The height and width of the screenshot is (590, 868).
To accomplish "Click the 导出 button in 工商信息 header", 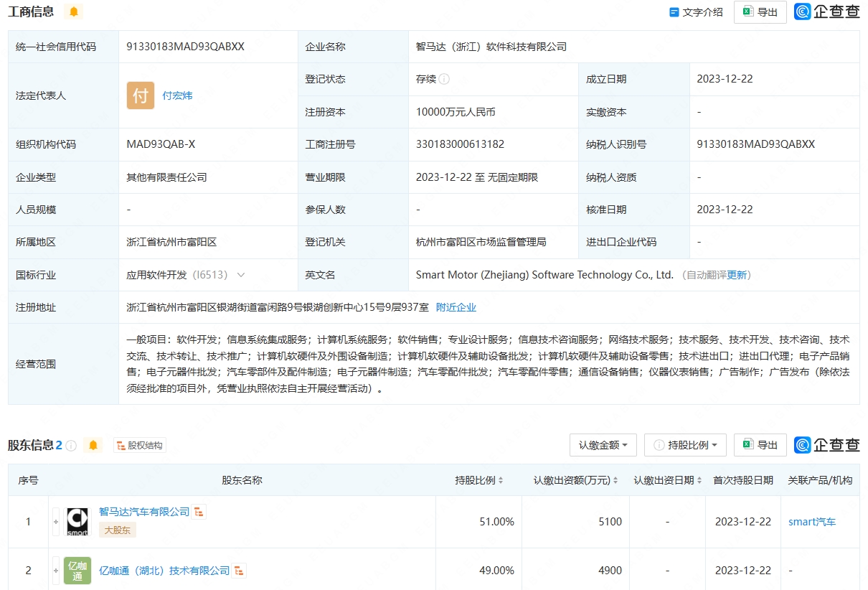I will [x=760, y=12].
